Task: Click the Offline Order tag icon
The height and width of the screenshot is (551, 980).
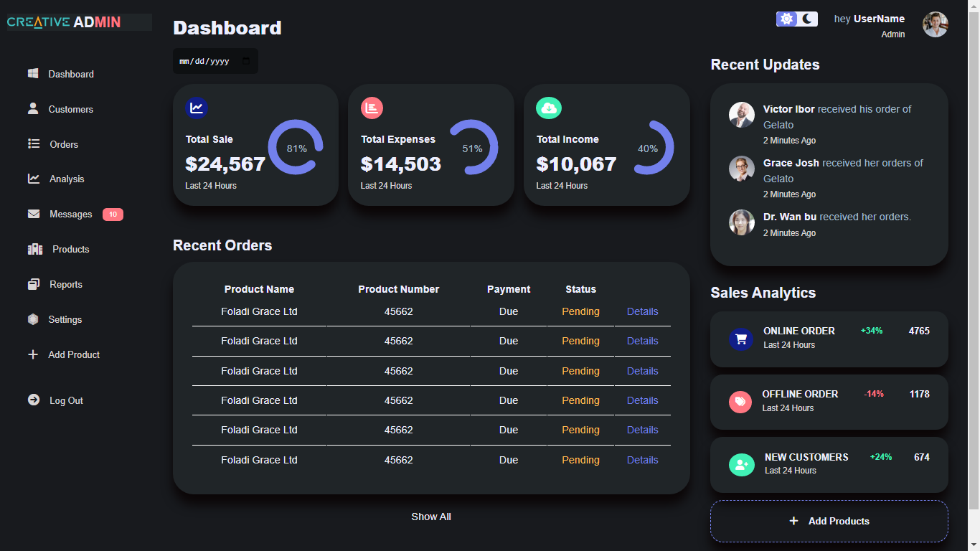Action: [740, 402]
